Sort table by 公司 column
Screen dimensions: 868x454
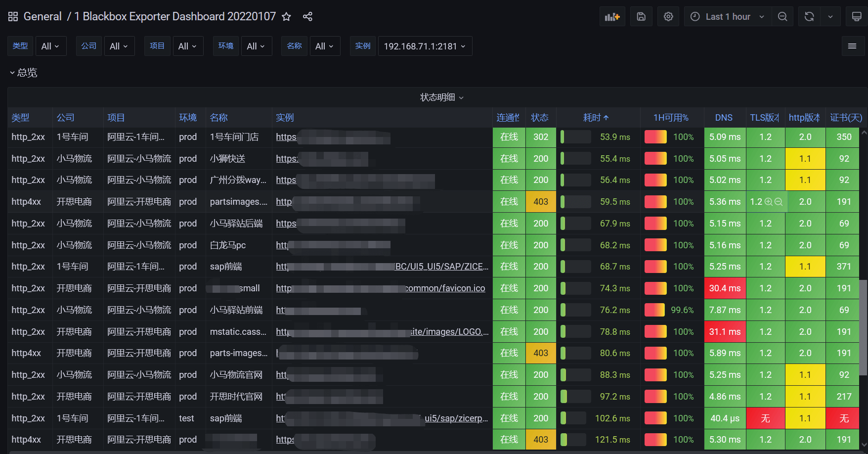click(x=65, y=118)
